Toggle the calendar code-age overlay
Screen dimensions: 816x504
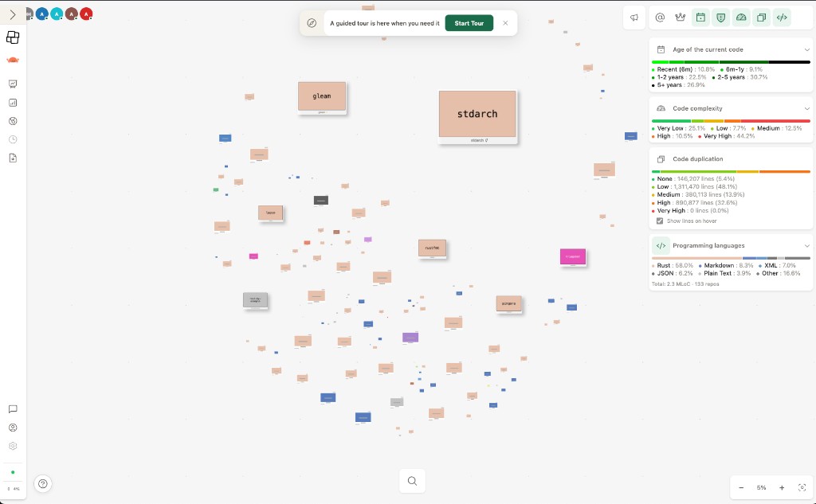(x=701, y=17)
